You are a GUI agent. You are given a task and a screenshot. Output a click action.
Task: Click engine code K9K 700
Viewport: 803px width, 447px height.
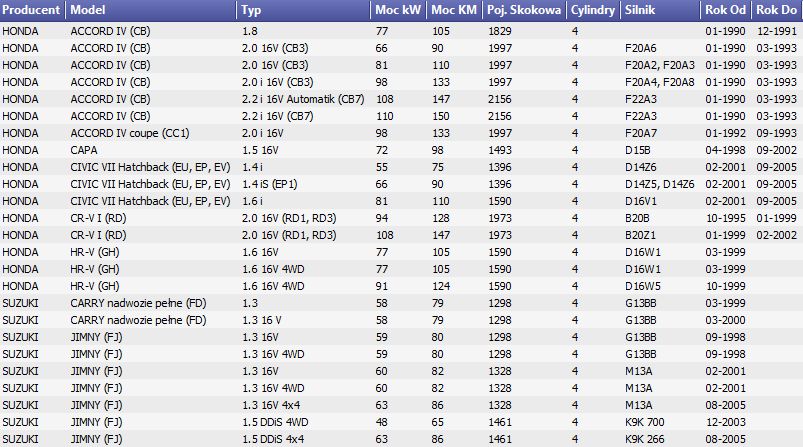tap(645, 422)
